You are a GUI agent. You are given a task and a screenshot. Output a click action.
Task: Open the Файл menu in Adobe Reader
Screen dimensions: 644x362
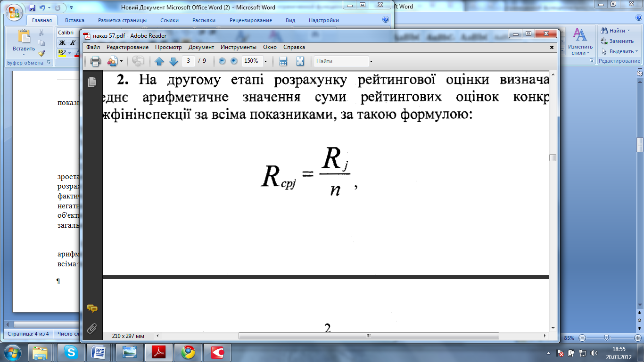(x=93, y=47)
